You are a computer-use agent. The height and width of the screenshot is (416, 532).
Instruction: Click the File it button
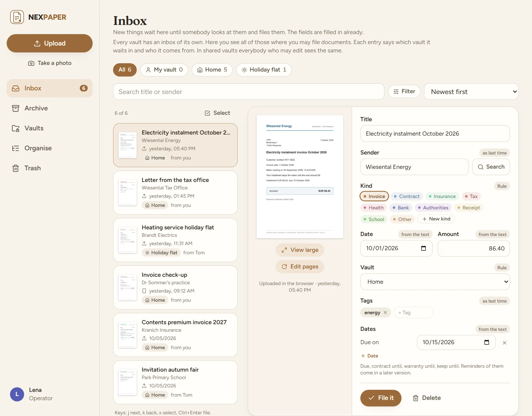point(381,398)
